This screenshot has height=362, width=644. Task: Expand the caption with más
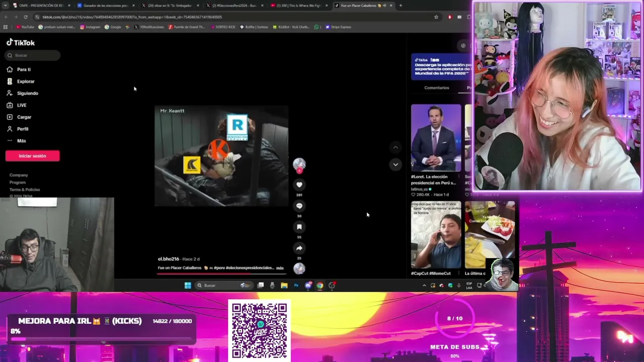(280, 268)
